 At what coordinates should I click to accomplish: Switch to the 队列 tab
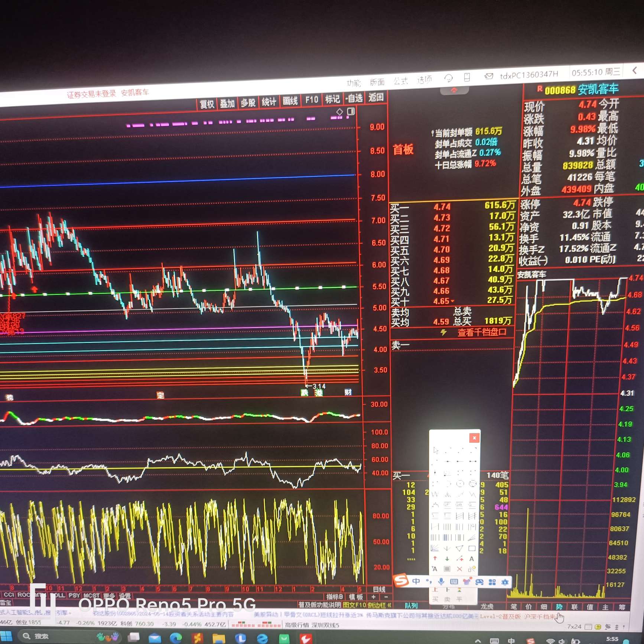(412, 606)
